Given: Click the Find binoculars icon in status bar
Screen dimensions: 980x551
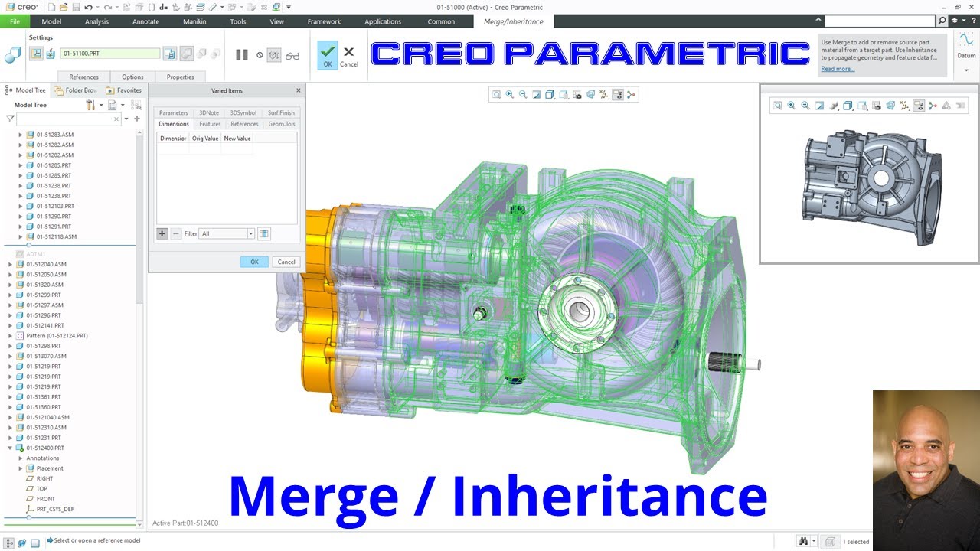Looking at the screenshot, I should pyautogui.click(x=803, y=541).
